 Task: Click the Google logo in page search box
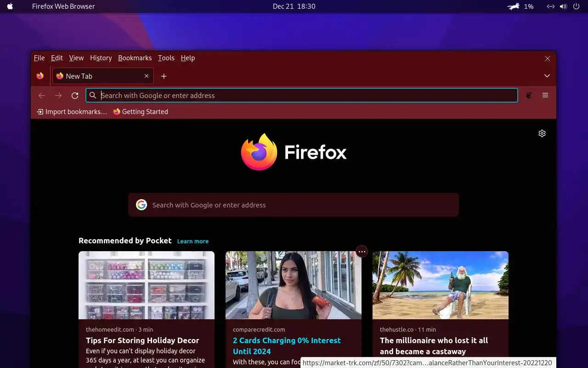tap(141, 205)
